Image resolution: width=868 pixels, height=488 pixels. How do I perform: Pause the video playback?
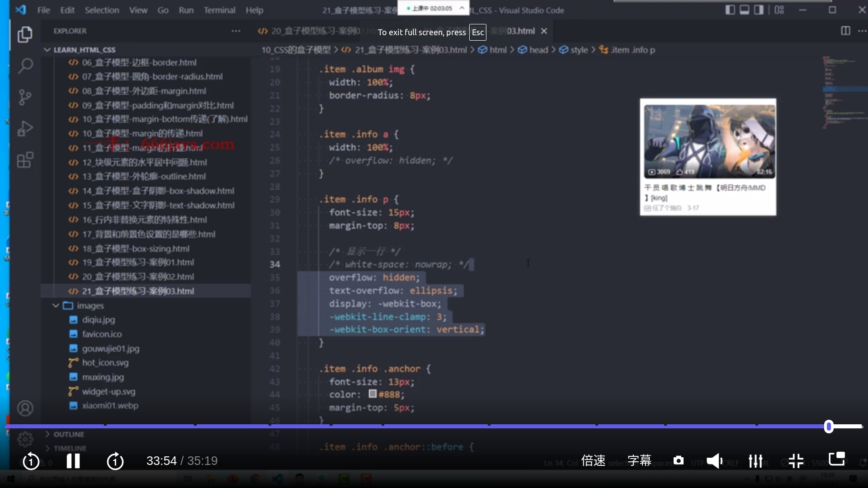73,461
